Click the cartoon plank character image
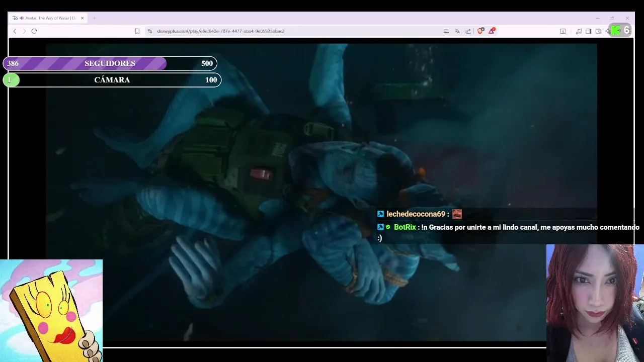 click(51, 311)
